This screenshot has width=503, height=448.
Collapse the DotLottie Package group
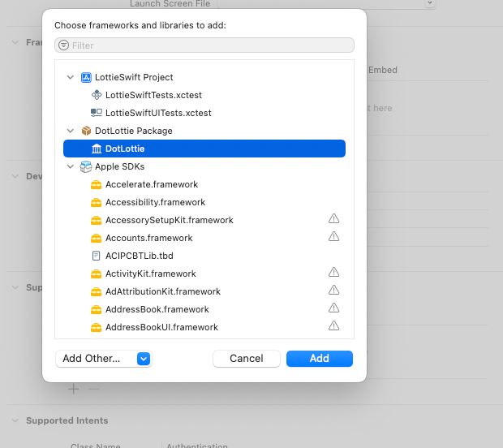tap(71, 131)
